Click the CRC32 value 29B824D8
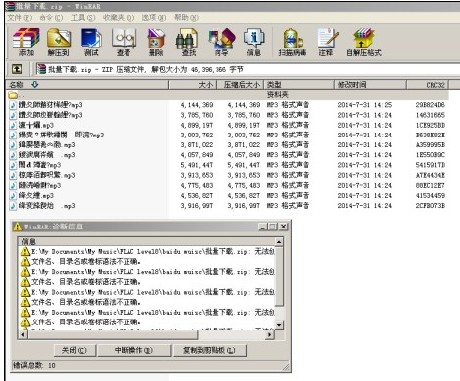Screen dimensions: 460x381 coord(430,105)
